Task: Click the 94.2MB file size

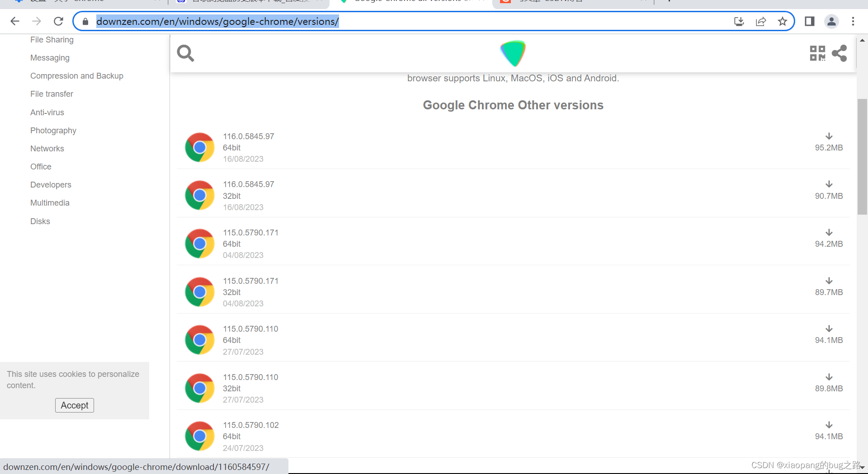Action: point(829,244)
